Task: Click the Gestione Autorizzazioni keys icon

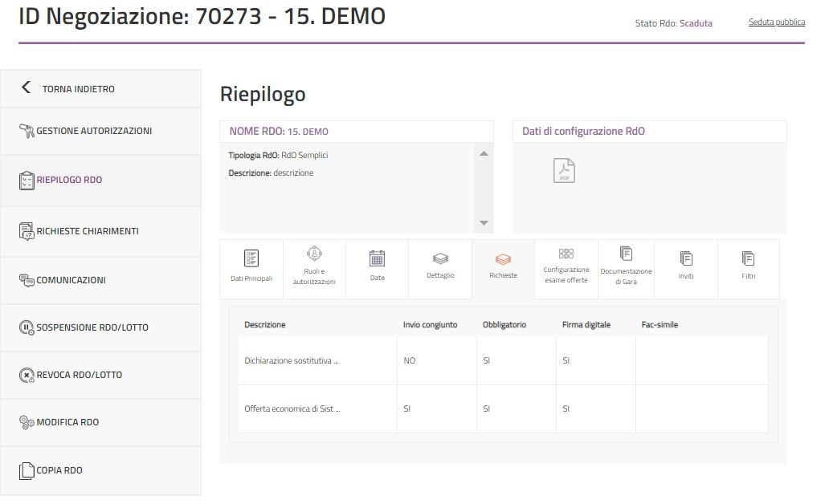Action: (x=27, y=131)
